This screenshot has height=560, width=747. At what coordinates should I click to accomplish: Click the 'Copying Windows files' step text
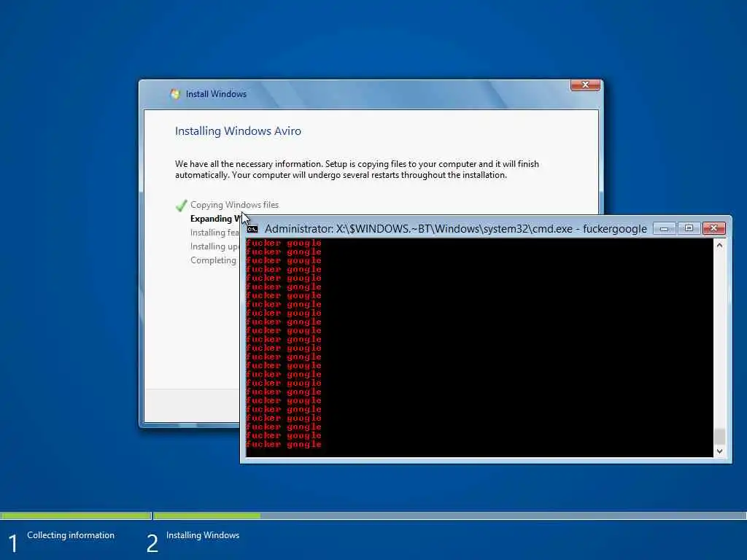coord(234,205)
